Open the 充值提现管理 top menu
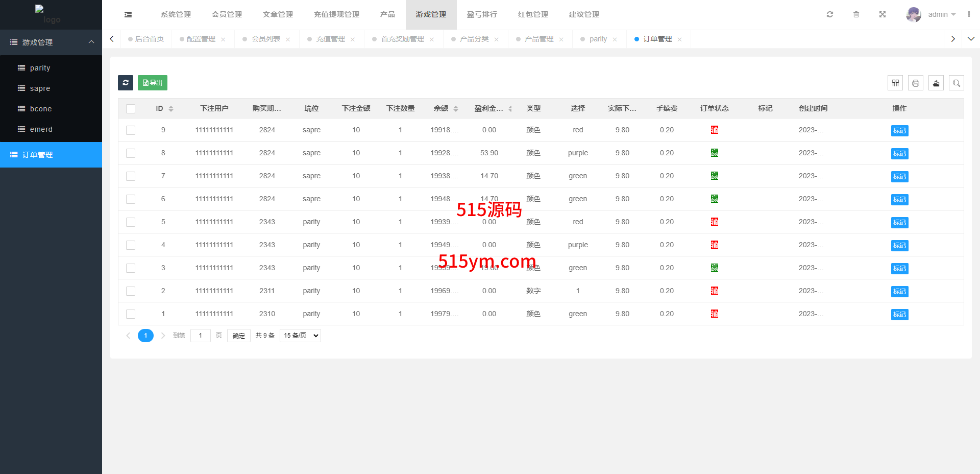The image size is (980, 474). coord(336,14)
